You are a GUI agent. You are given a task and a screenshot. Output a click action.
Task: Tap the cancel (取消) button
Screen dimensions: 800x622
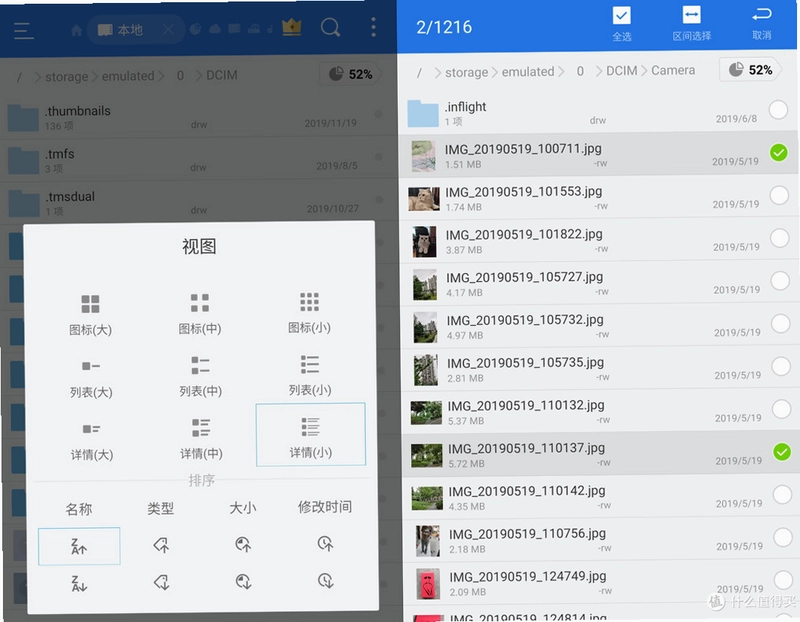pyautogui.click(x=761, y=23)
